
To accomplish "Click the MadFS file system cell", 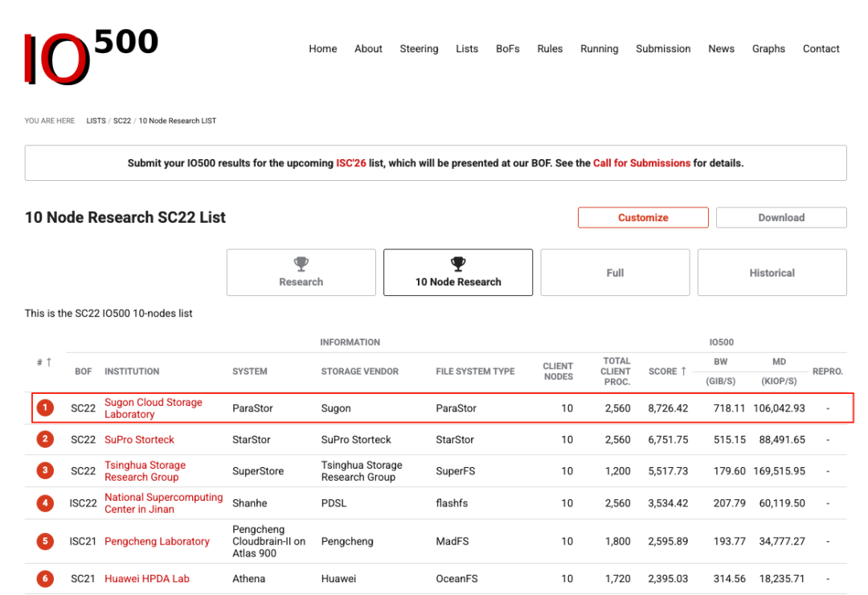I will click(x=452, y=541).
